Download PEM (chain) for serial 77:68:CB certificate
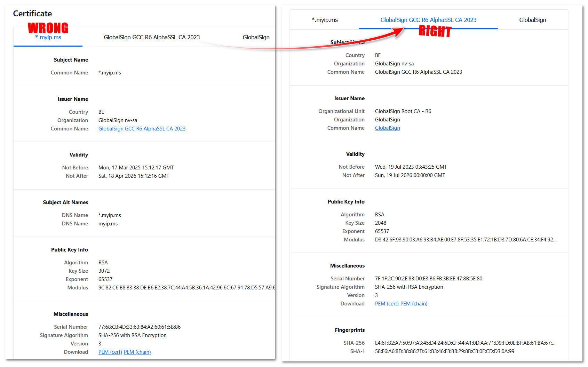 [137, 352]
